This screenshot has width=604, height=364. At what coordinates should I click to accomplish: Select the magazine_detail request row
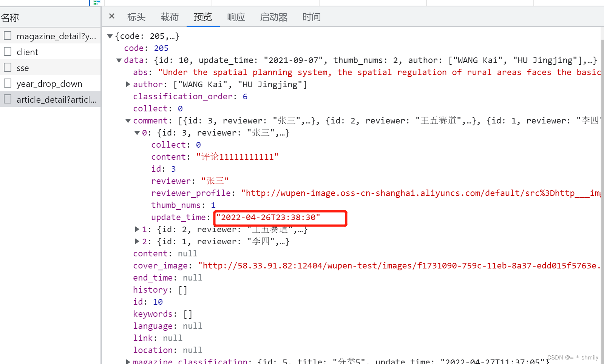tap(50, 36)
